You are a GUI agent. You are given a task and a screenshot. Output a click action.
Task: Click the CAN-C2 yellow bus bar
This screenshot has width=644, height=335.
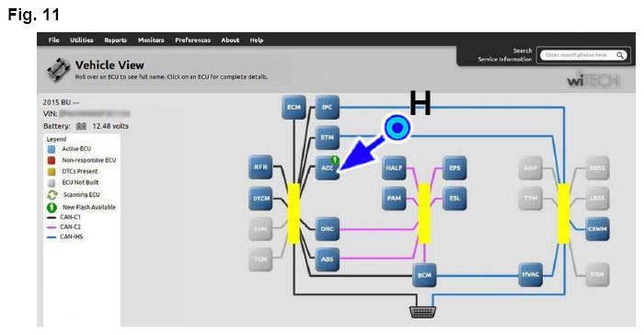[x=424, y=214]
